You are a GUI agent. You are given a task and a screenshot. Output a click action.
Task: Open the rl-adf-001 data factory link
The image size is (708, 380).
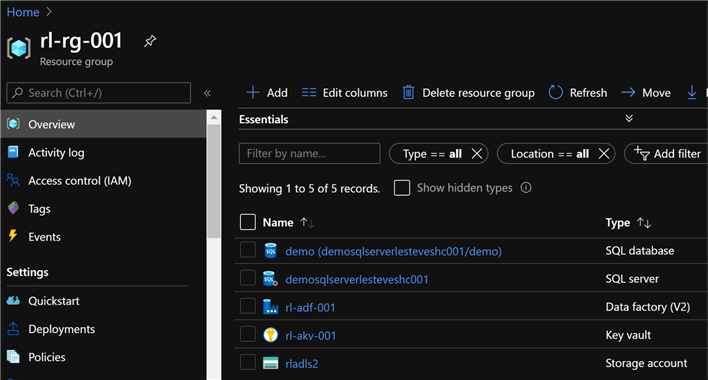coord(310,307)
